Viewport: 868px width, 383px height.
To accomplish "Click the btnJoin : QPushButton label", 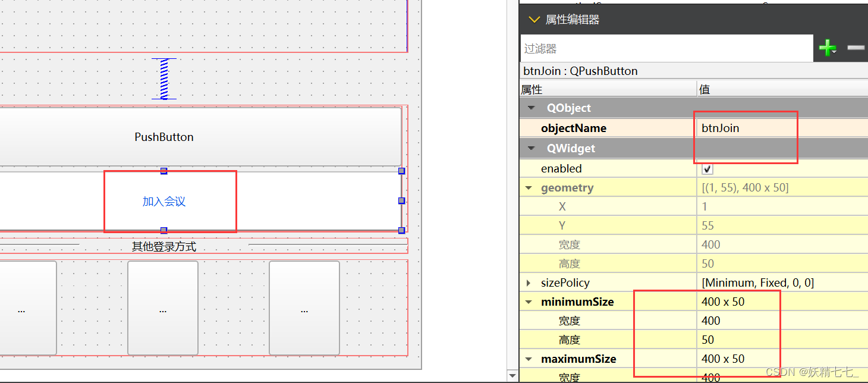I will pos(580,71).
